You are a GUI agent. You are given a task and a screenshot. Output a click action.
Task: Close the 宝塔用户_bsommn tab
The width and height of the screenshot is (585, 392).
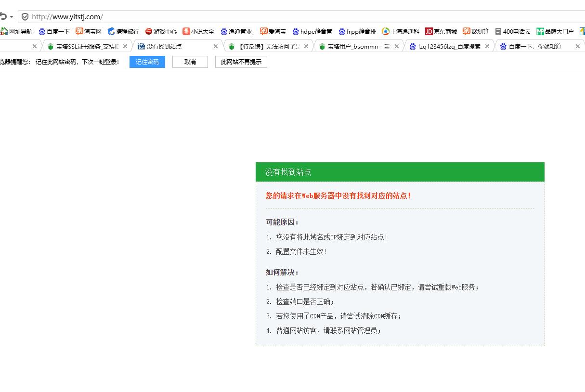point(397,46)
